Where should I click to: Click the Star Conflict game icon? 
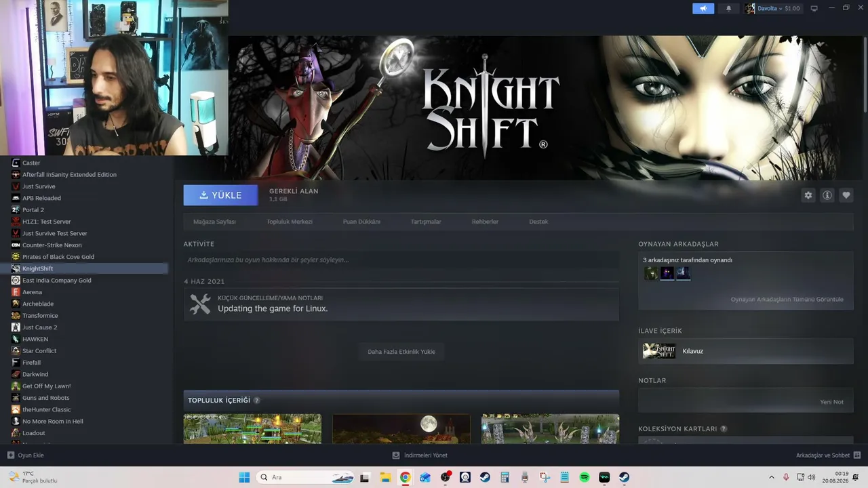(16, 351)
